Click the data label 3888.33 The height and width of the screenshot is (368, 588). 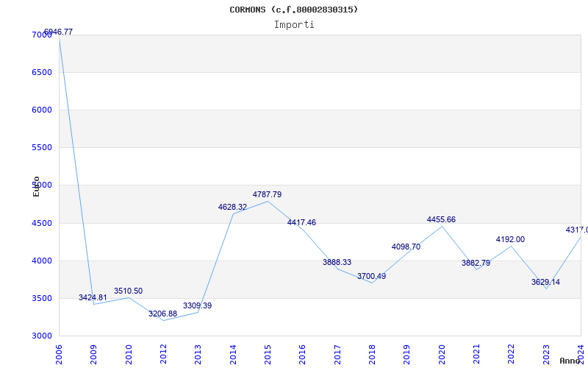pyautogui.click(x=337, y=262)
